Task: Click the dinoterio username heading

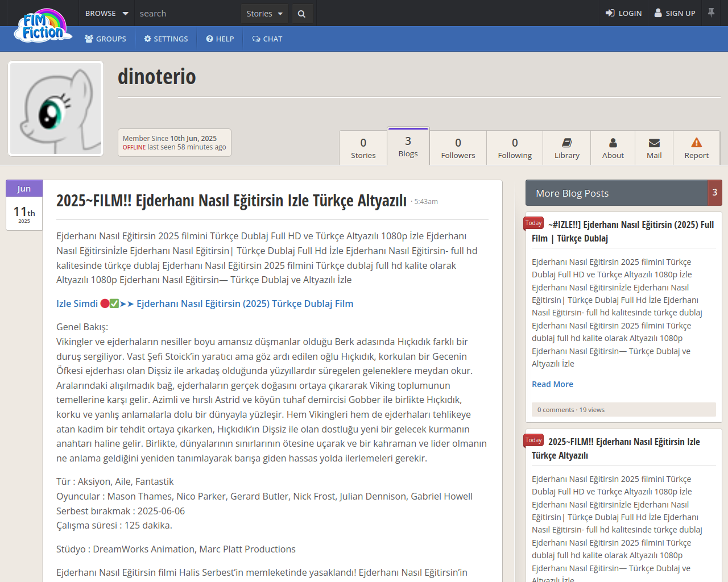Action: click(156, 76)
